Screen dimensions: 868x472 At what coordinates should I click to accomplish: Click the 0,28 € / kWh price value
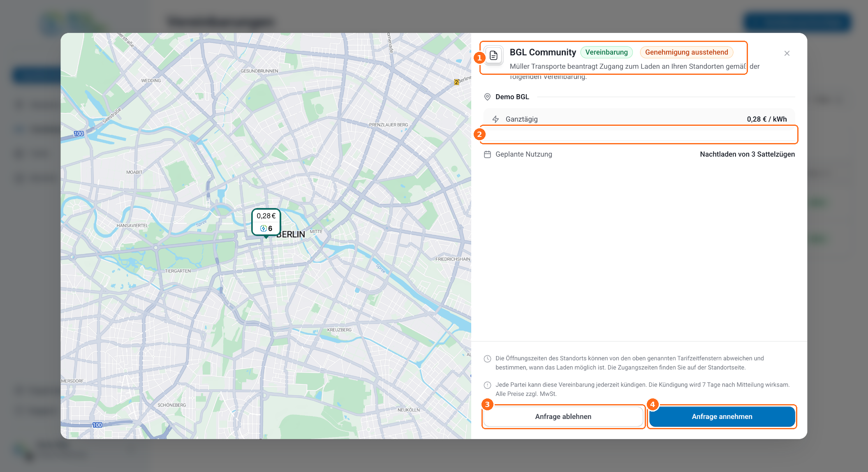[x=766, y=119]
